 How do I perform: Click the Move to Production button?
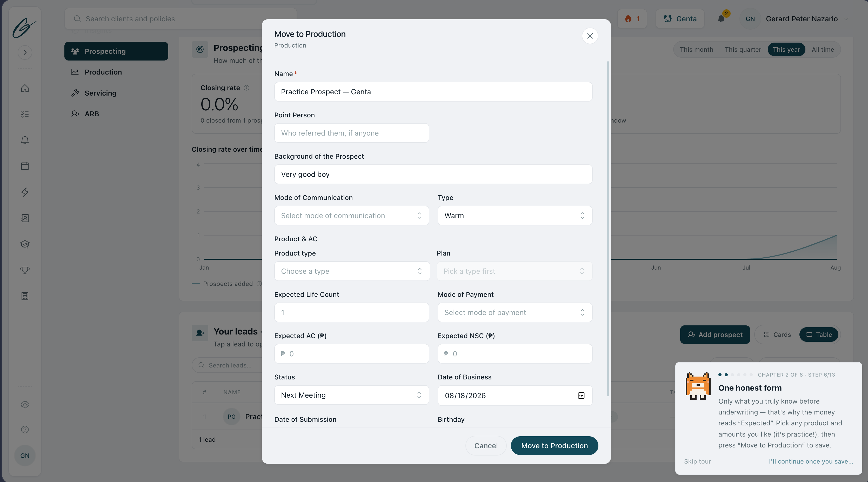pyautogui.click(x=554, y=446)
